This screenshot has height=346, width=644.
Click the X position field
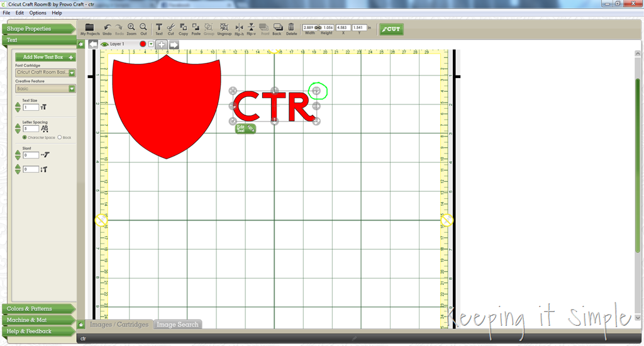pyautogui.click(x=343, y=28)
